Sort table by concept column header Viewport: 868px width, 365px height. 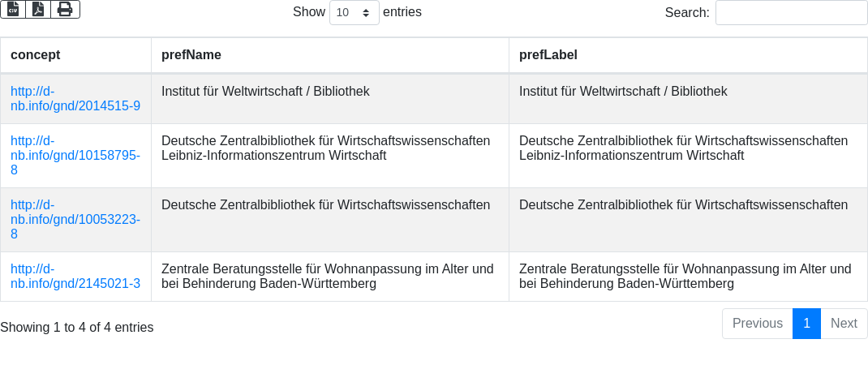pos(35,55)
